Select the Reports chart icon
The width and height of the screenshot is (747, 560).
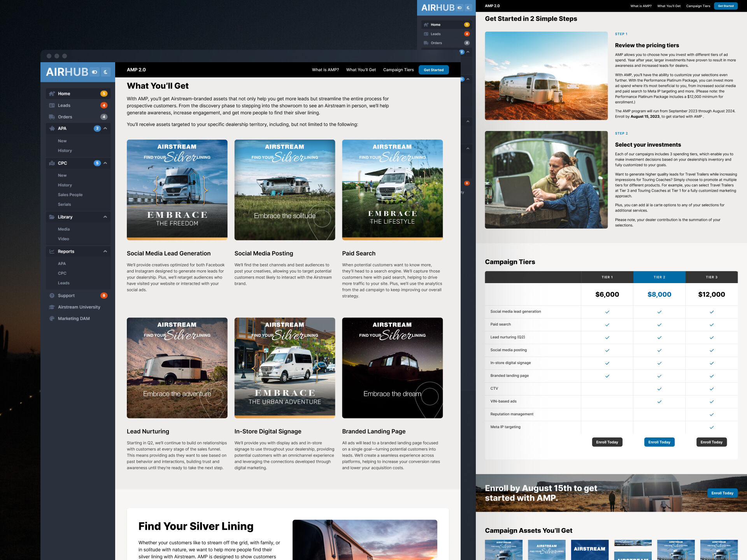[52, 252]
